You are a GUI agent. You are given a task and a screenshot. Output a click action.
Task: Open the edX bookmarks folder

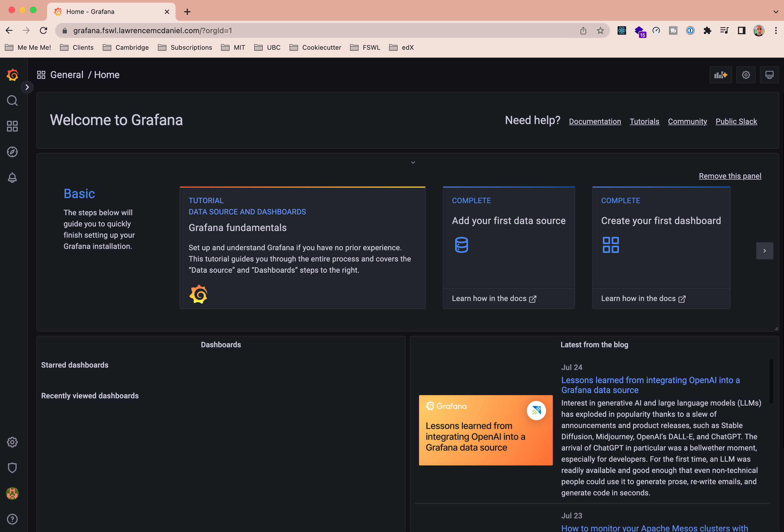click(401, 48)
